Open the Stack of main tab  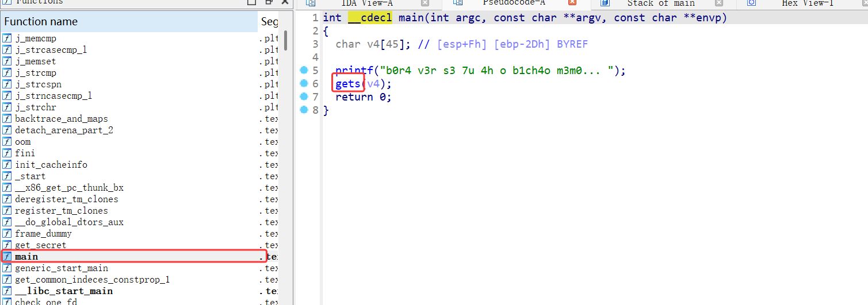click(x=661, y=3)
